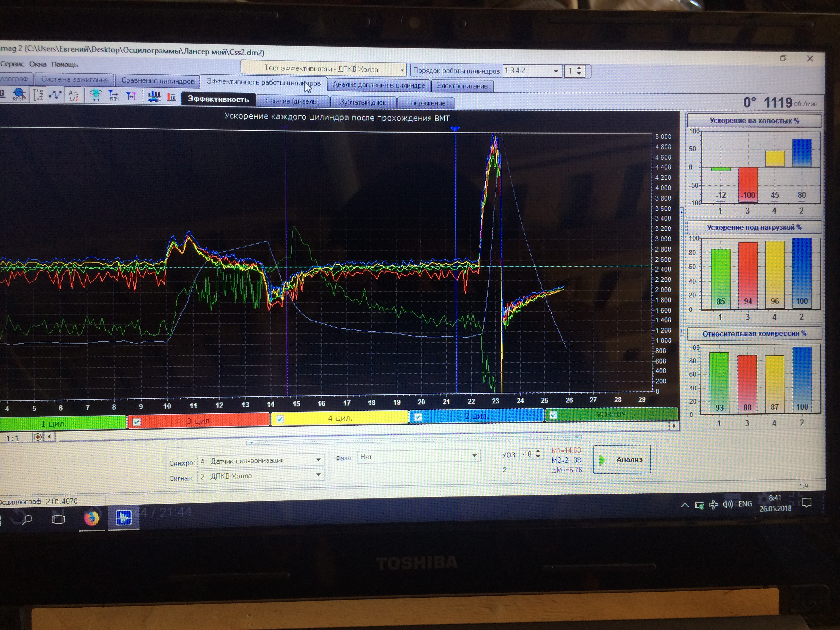Click the battery status tray icon
This screenshot has width=840, height=630.
pyautogui.click(x=699, y=505)
